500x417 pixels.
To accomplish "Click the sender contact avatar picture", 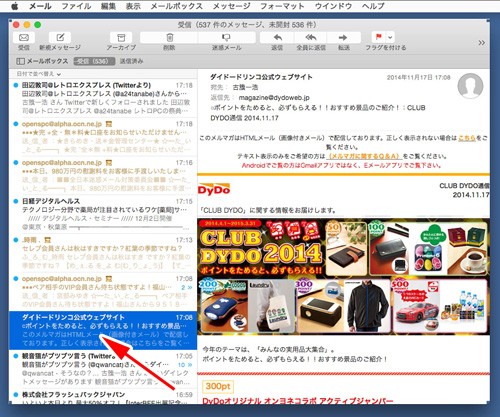I will 470,86.
